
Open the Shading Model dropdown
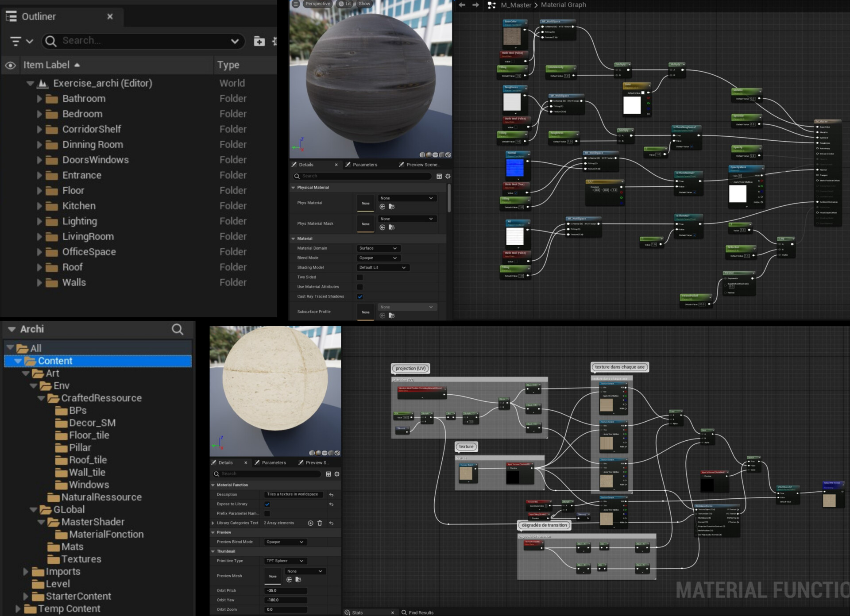point(382,268)
